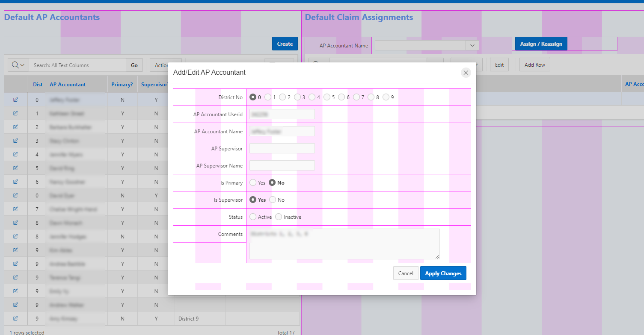
Task: Click the AP Supervisor input field
Action: [x=282, y=149]
